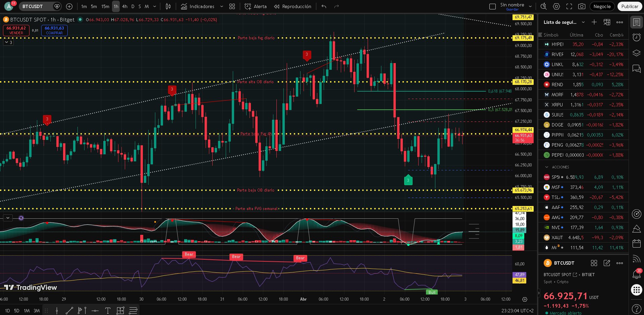
Task: Start bar replay with Reproducción
Action: click(292, 6)
